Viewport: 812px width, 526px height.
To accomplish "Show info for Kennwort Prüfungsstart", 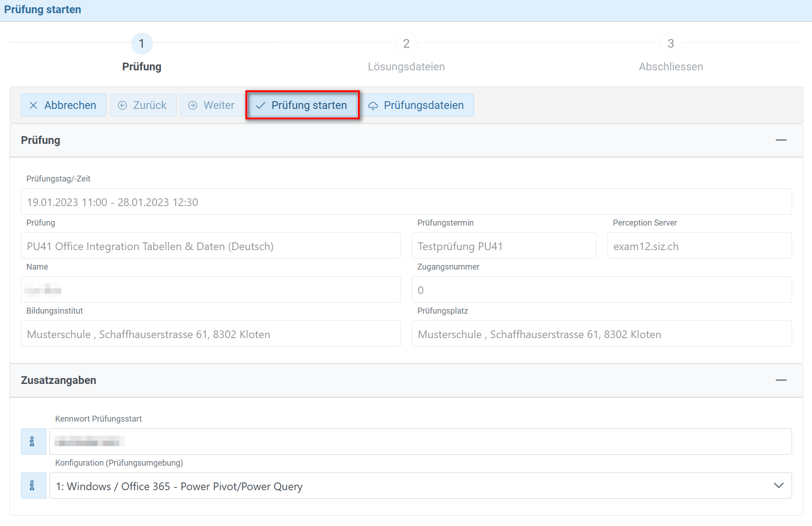I will (34, 442).
